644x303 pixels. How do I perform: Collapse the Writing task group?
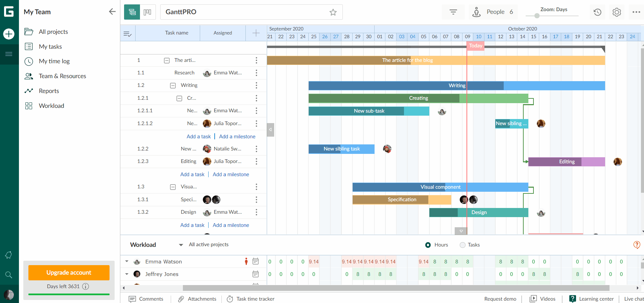pos(173,86)
